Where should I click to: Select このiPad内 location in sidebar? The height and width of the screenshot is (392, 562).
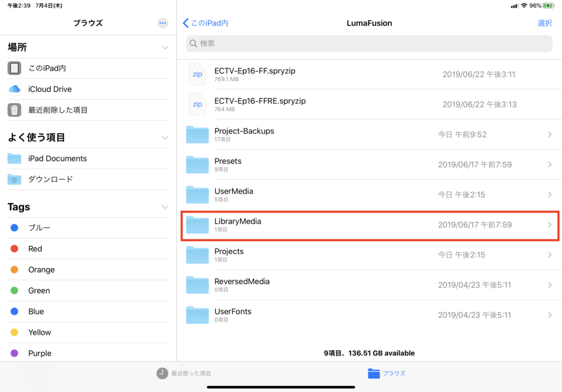click(88, 68)
